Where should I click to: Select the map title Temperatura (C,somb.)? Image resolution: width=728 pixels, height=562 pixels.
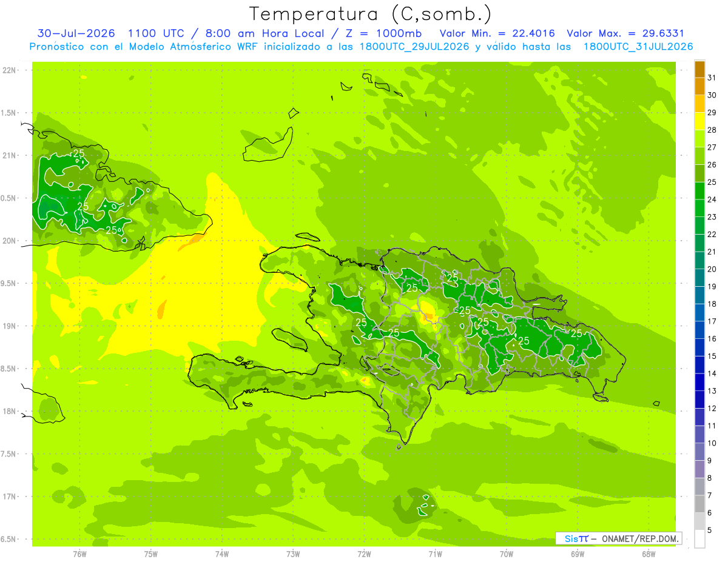tap(370, 13)
